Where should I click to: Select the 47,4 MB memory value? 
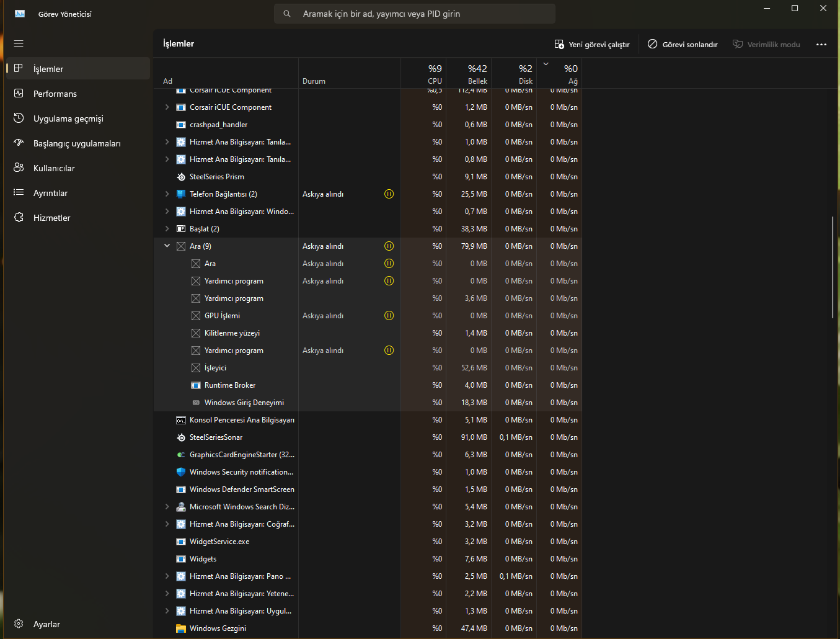click(x=474, y=628)
